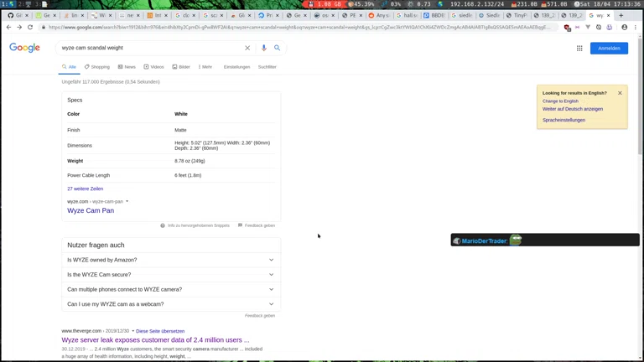Open theverge.com result dropdown arrow
Screen dimensions: 644x362
132,331
